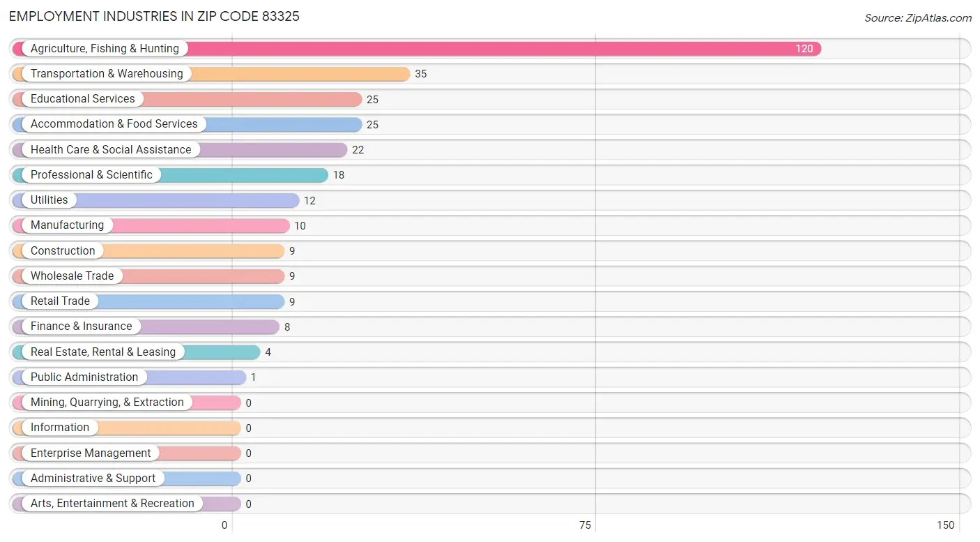Click the 'Public Administration' label
The height and width of the screenshot is (542, 980).
pyautogui.click(x=84, y=377)
